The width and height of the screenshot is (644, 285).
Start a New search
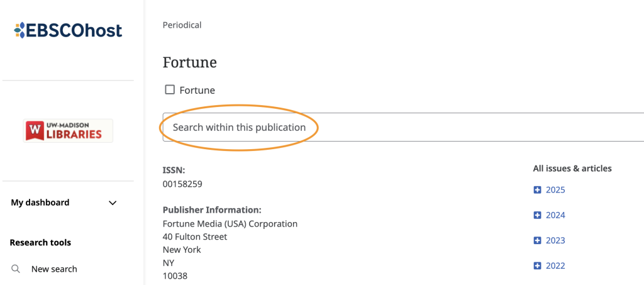54,269
